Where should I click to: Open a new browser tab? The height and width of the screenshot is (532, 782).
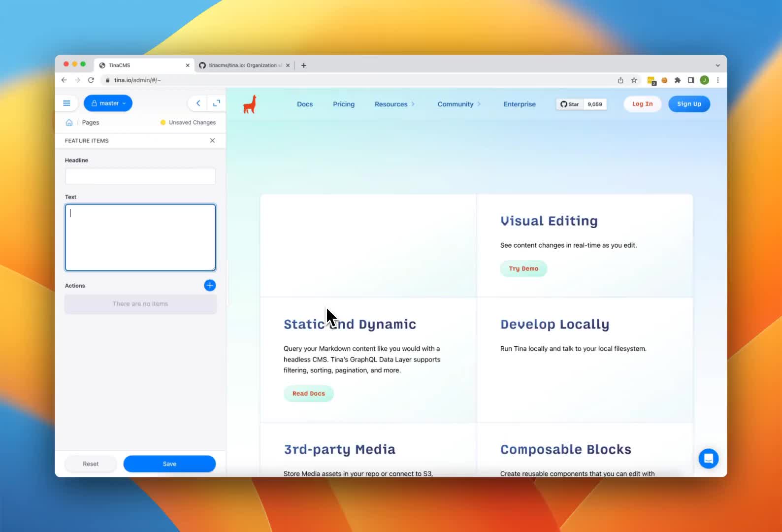point(304,65)
